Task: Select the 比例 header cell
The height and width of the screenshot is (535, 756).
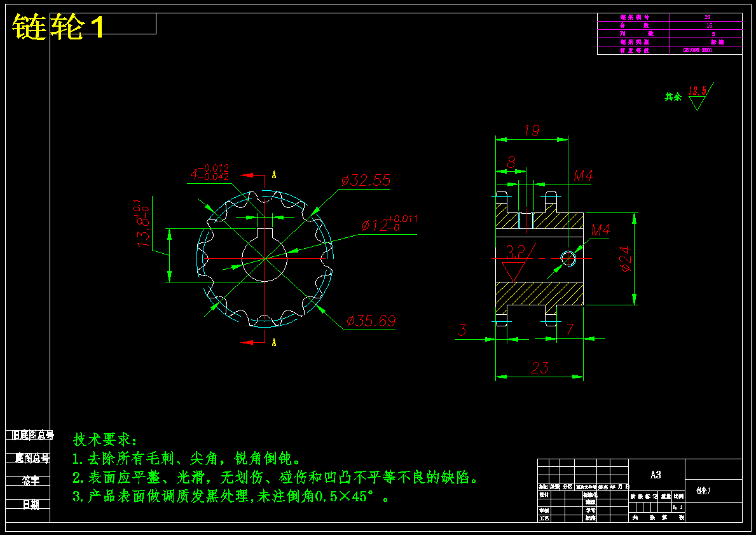Action: point(678,496)
